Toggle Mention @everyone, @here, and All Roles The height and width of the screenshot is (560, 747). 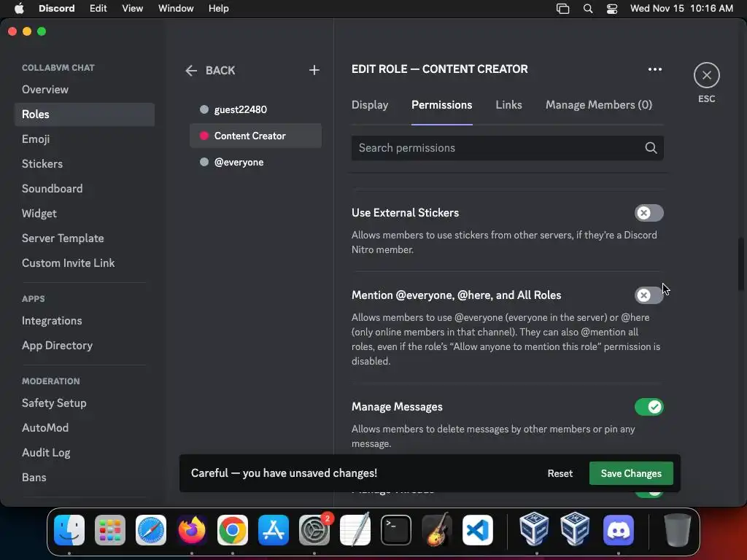(x=649, y=295)
